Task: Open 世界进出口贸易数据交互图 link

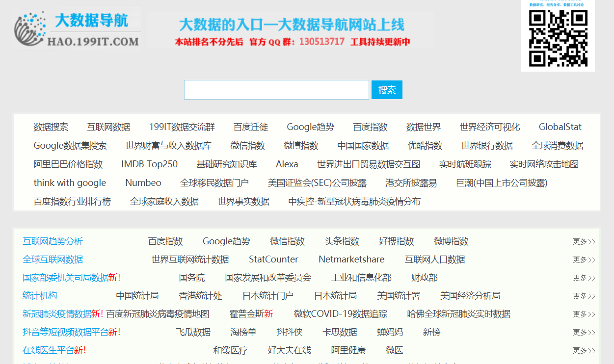Action: click(369, 164)
